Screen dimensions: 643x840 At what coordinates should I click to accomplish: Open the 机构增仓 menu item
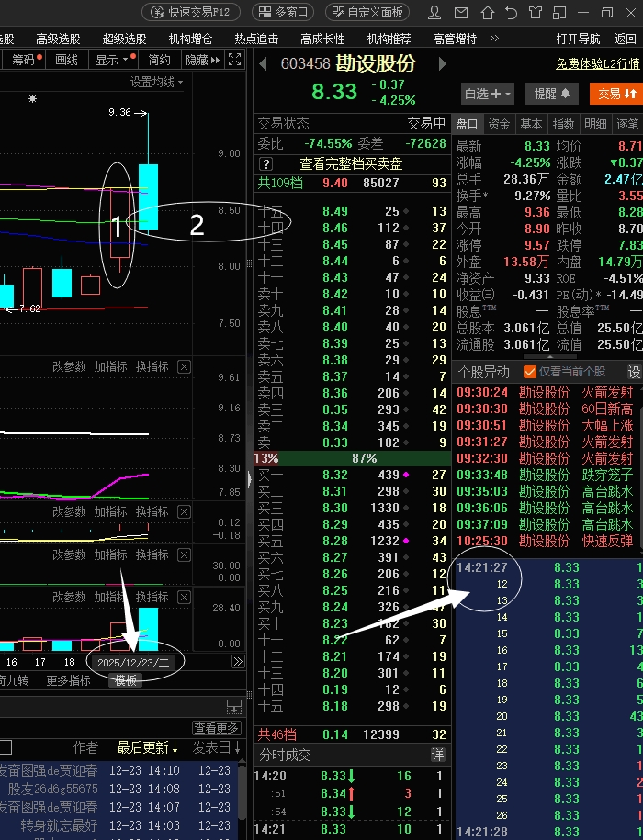click(191, 39)
